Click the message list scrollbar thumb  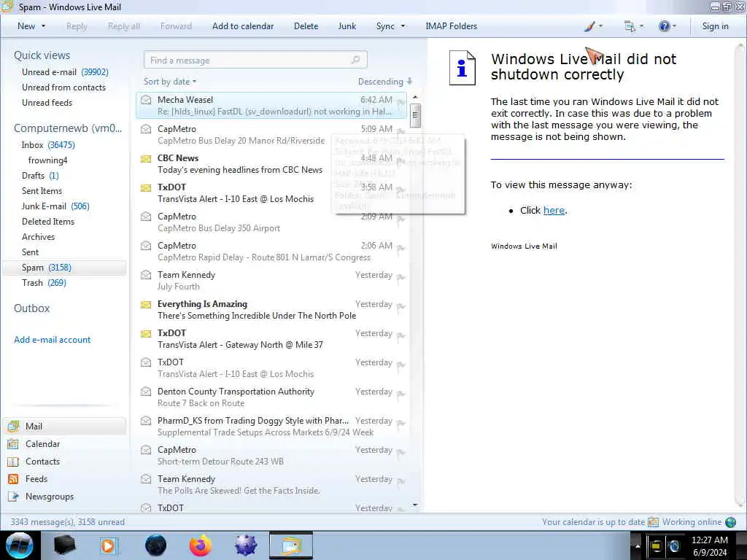tap(415, 114)
